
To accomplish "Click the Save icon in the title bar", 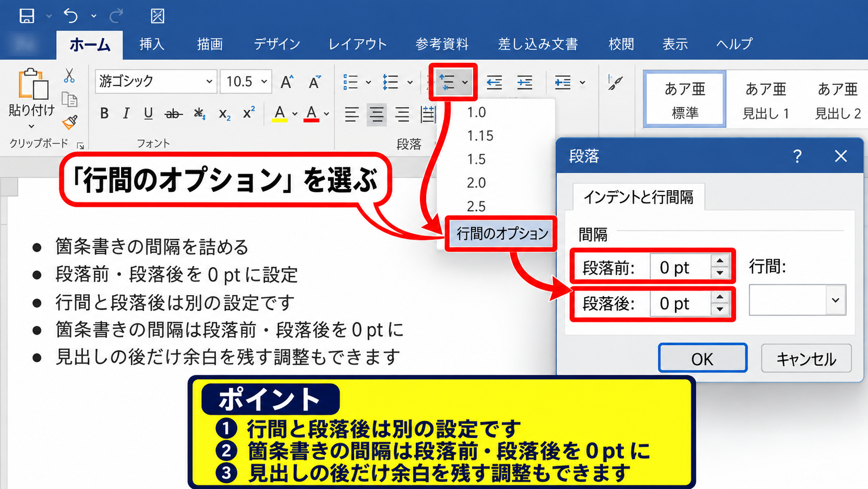I will 27,16.
